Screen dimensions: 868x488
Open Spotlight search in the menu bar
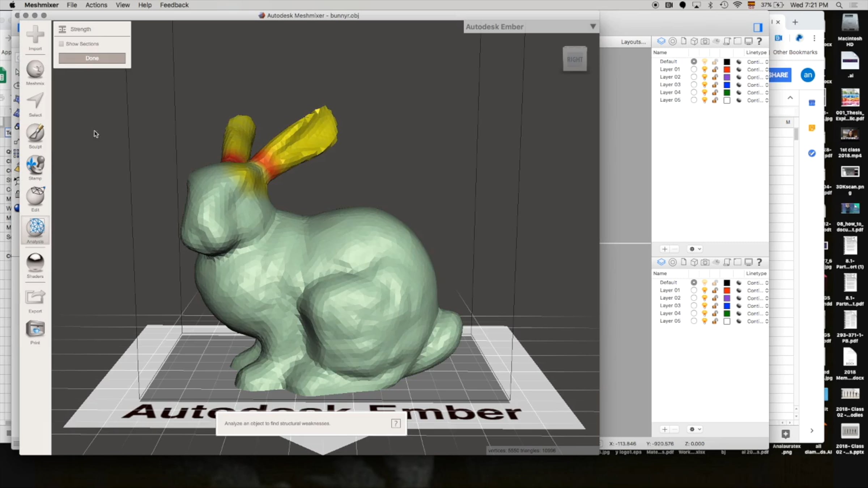[x=839, y=5]
